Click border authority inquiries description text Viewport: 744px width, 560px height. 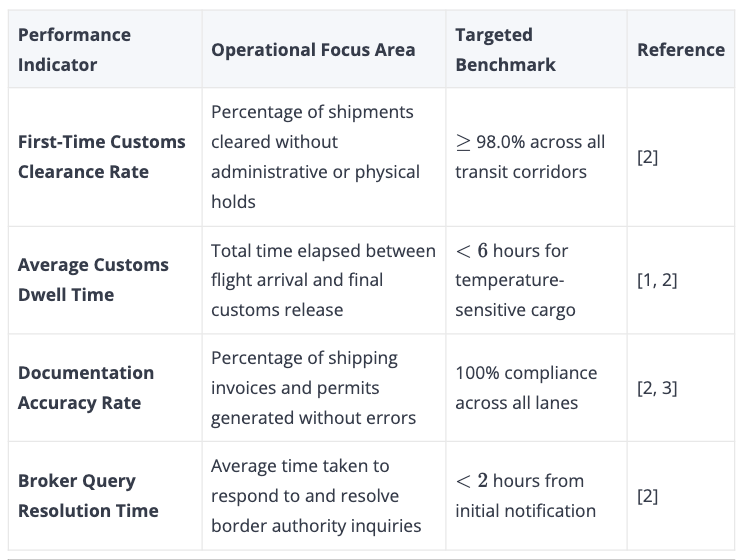pyautogui.click(x=316, y=495)
